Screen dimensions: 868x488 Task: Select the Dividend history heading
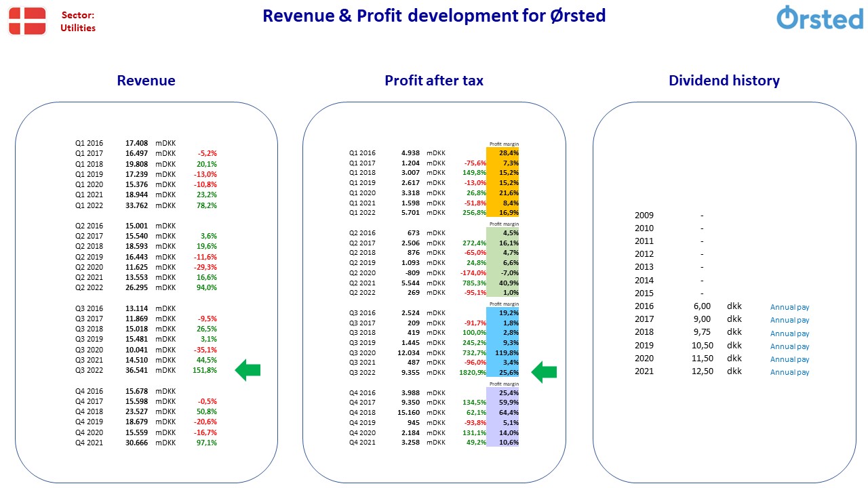pyautogui.click(x=724, y=81)
